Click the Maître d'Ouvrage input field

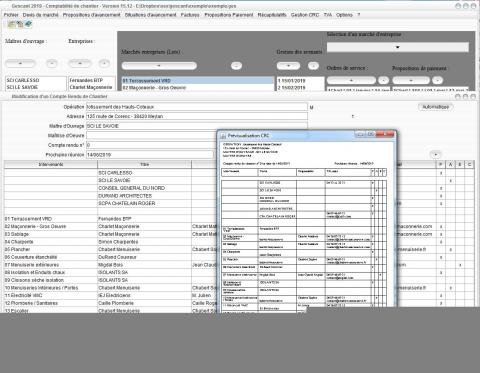pyautogui.click(x=197, y=126)
